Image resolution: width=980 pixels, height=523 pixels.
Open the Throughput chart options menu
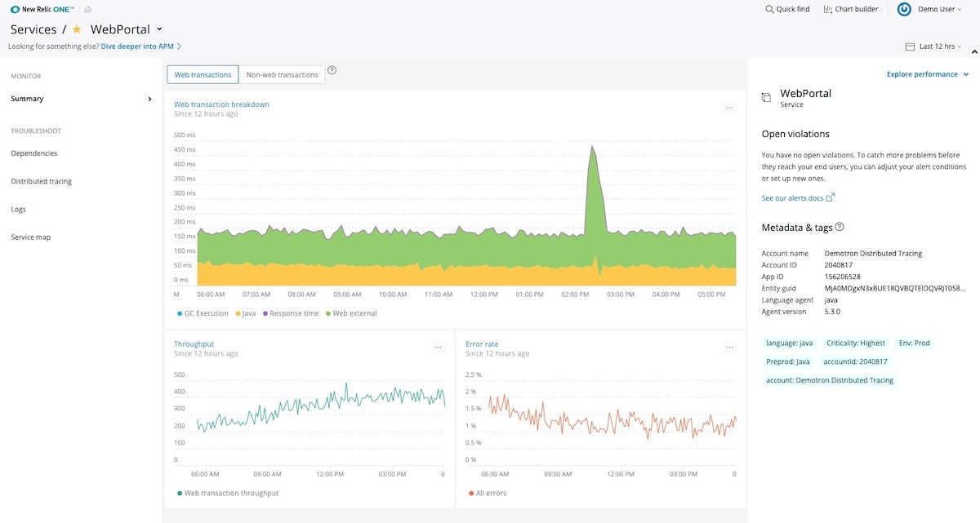point(438,347)
